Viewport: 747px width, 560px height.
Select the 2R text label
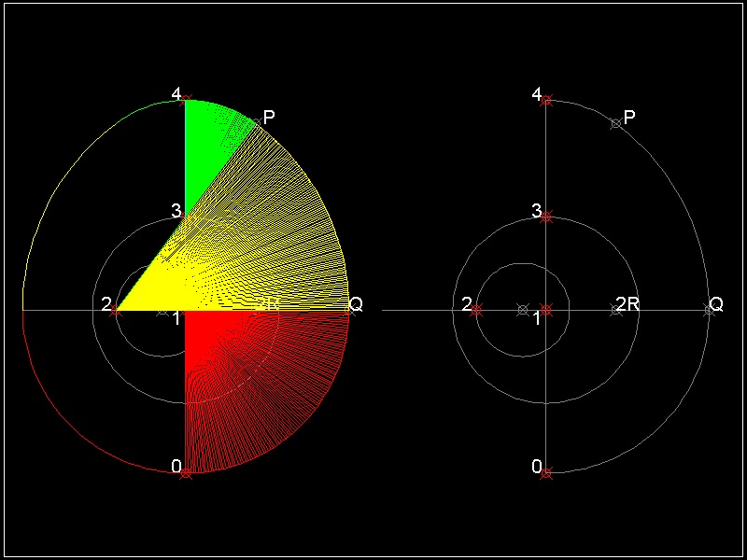[627, 304]
